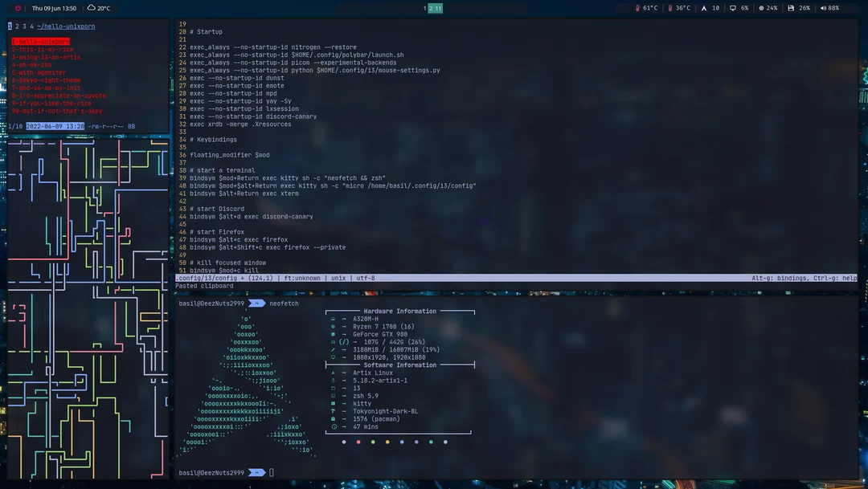Image resolution: width=868 pixels, height=489 pixels.
Task: Switch to workspace 2 in the status bar
Action: click(432, 9)
